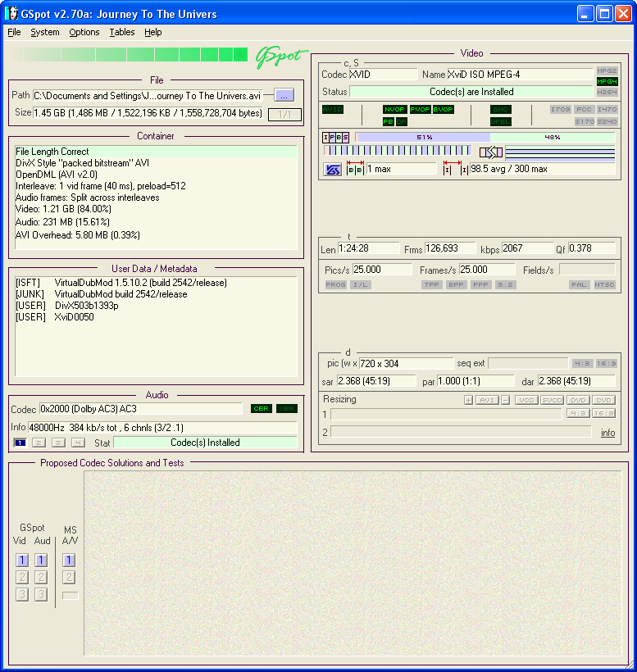Click the S170 colorimetry indicator
This screenshot has height=672, width=637.
(585, 122)
